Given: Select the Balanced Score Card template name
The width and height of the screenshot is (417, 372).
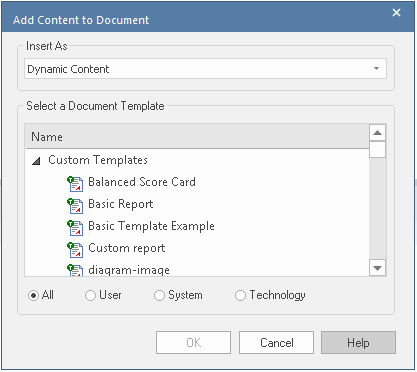Looking at the screenshot, I should click(x=142, y=182).
